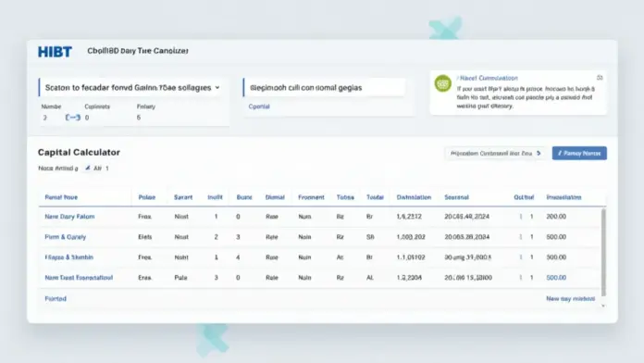Open the 'Cpontal' link under the input
Image resolution: width=644 pixels, height=363 pixels.
[x=259, y=106]
